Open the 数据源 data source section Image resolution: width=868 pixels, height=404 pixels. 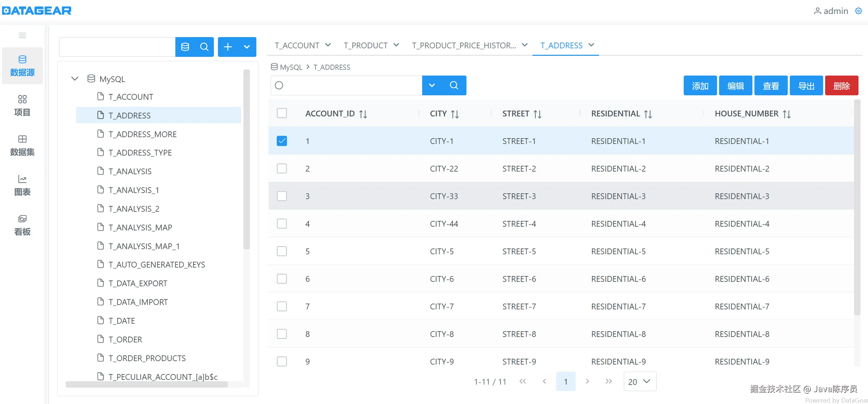tap(22, 66)
